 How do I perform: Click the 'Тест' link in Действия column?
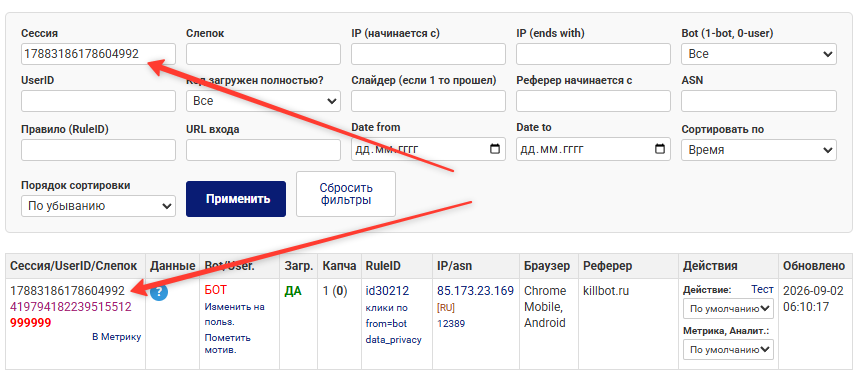[x=762, y=289]
